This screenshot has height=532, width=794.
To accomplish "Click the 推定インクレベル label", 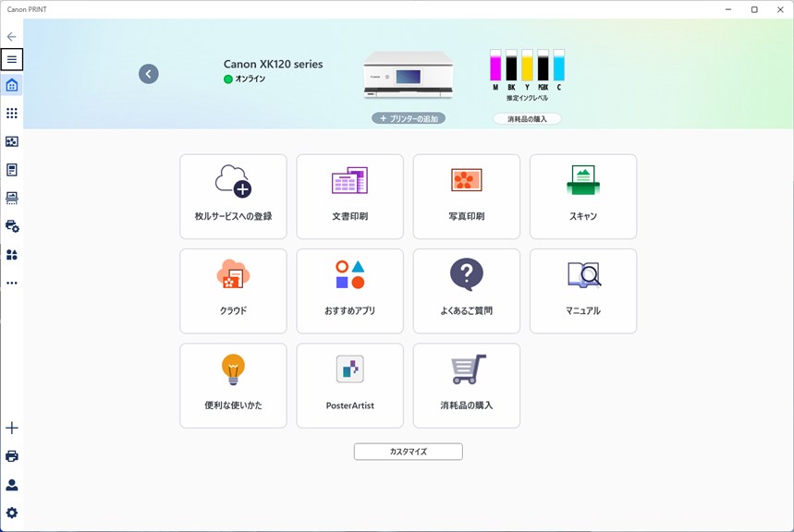I will (x=527, y=98).
